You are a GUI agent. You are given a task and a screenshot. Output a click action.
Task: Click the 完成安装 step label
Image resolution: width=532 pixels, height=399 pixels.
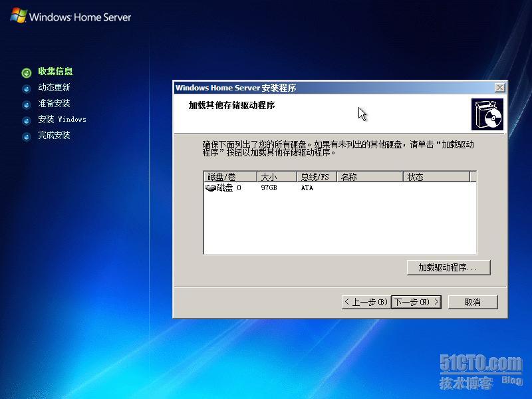coord(54,136)
